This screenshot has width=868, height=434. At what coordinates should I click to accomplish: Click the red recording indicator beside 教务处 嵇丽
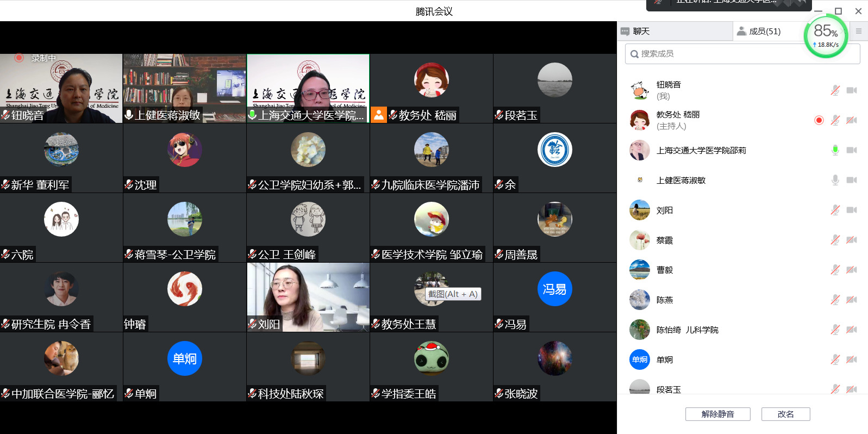pyautogui.click(x=819, y=120)
